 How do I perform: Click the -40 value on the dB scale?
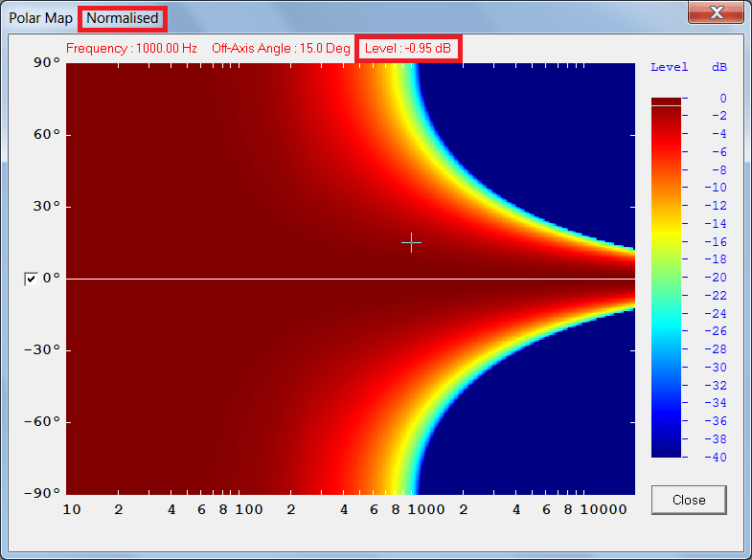coord(716,458)
